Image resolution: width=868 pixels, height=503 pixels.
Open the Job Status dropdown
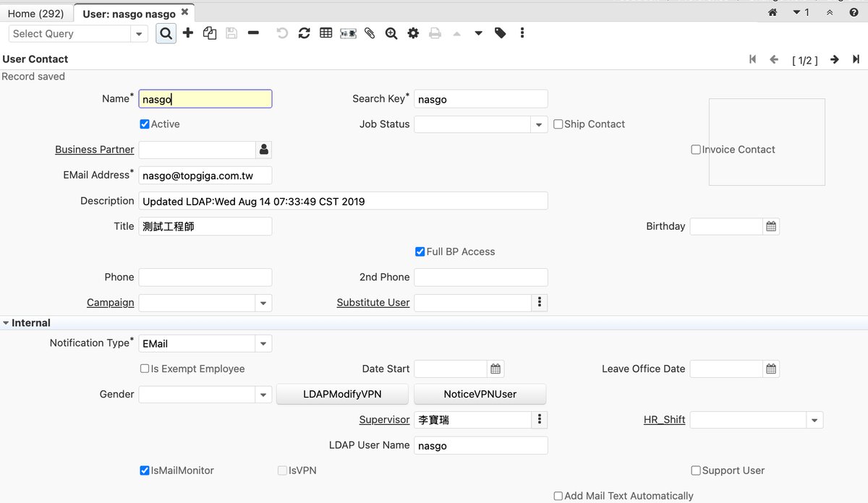tap(540, 124)
